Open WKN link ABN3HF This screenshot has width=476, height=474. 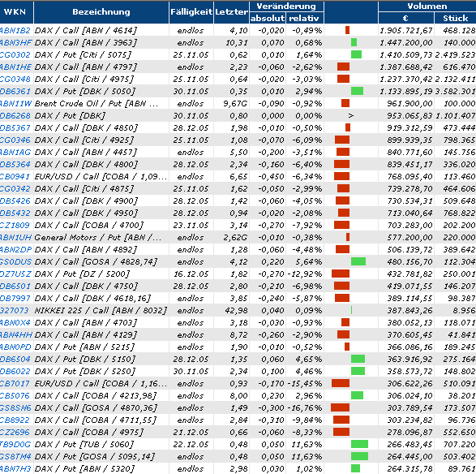coord(15,42)
